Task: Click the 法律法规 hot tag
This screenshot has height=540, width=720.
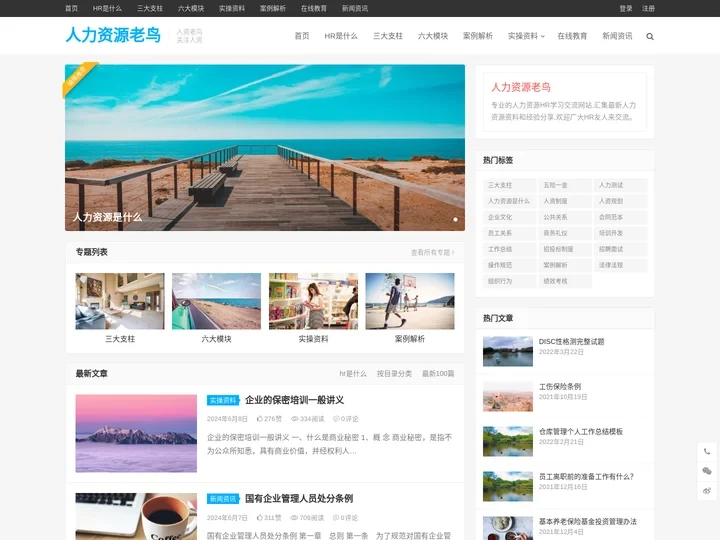Action: pyautogui.click(x=620, y=265)
